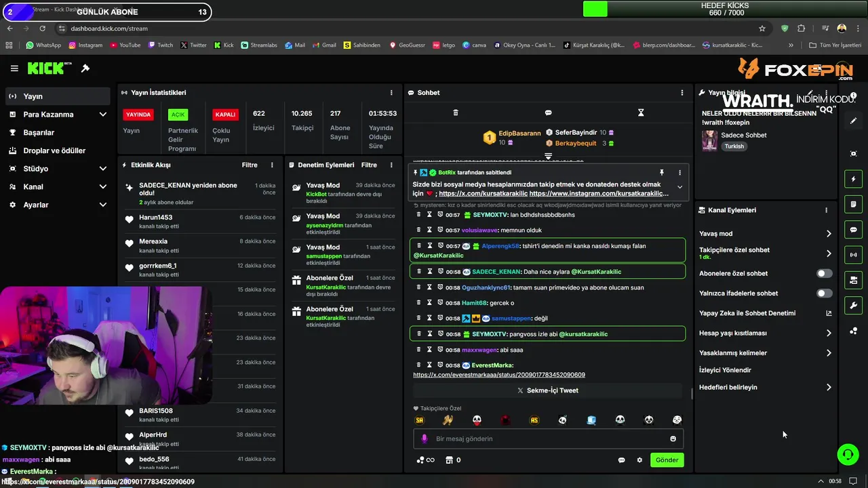The height and width of the screenshot is (488, 868).
Task: Click the speech bubble icon in the Sohbet toolbar
Action: pos(548,113)
